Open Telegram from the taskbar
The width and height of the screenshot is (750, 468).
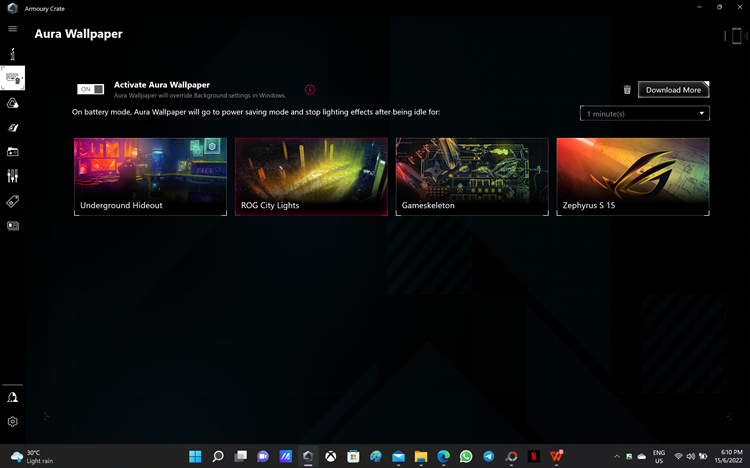point(488,457)
